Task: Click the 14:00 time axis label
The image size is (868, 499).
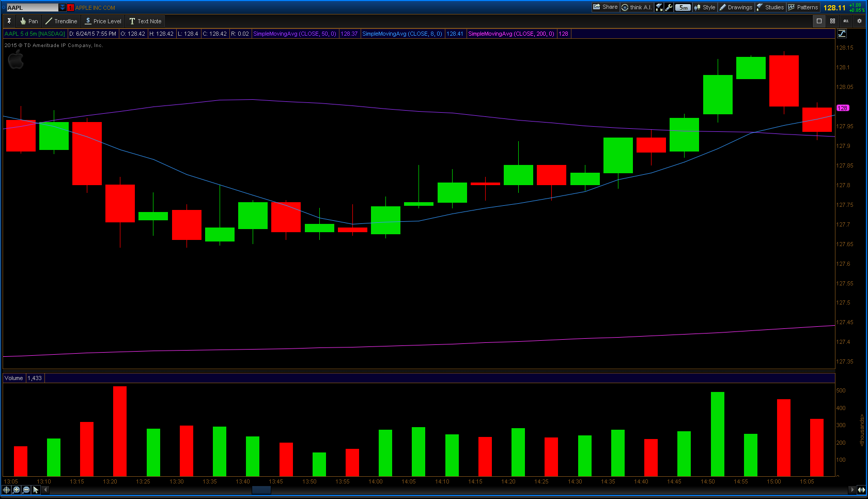Action: [376, 481]
